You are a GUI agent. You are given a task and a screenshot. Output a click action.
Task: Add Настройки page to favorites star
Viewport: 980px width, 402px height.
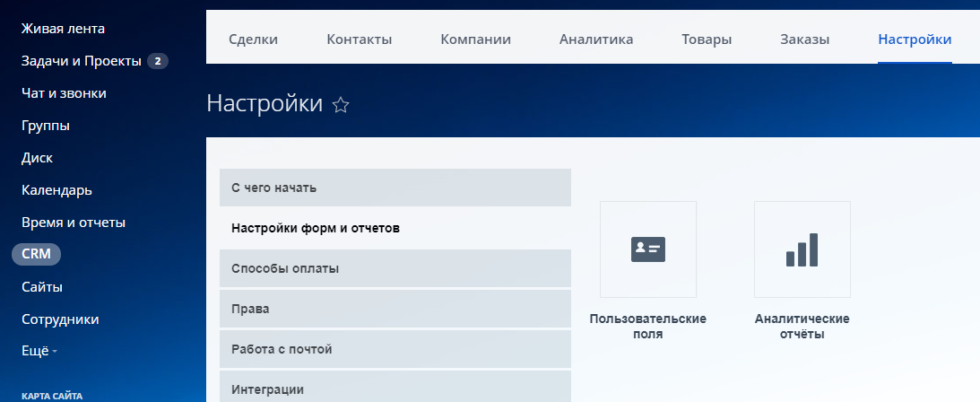pyautogui.click(x=341, y=105)
